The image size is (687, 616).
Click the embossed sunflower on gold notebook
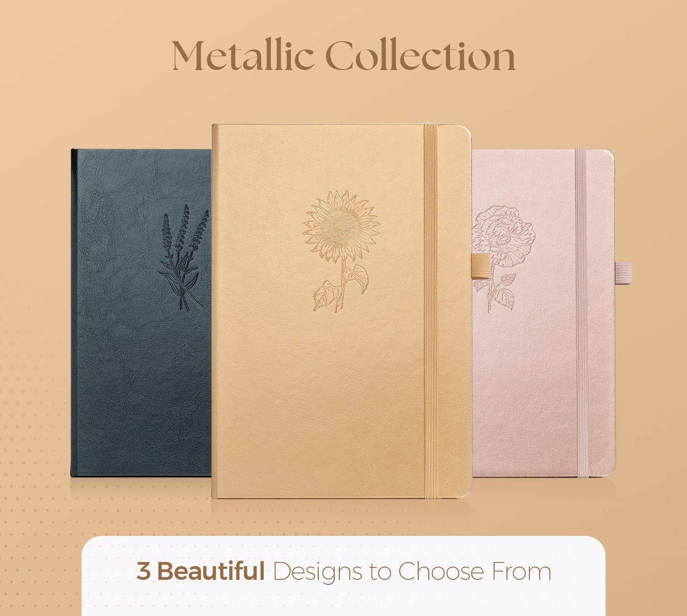pyautogui.click(x=341, y=251)
